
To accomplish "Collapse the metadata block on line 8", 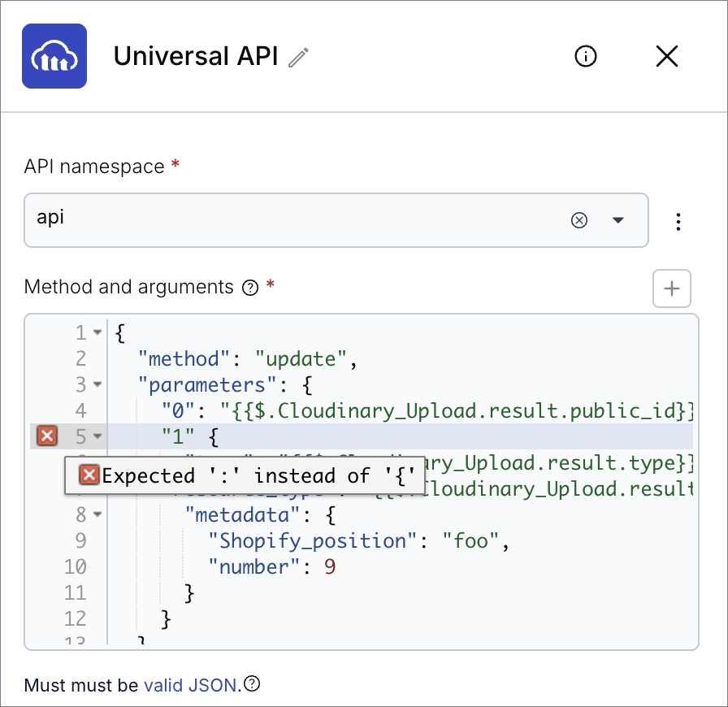I will 97,514.
